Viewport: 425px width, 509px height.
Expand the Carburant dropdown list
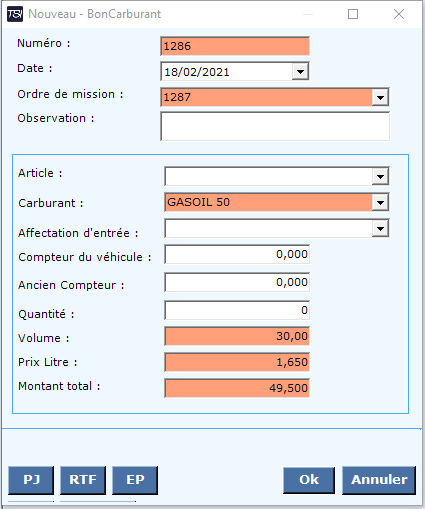click(x=380, y=202)
